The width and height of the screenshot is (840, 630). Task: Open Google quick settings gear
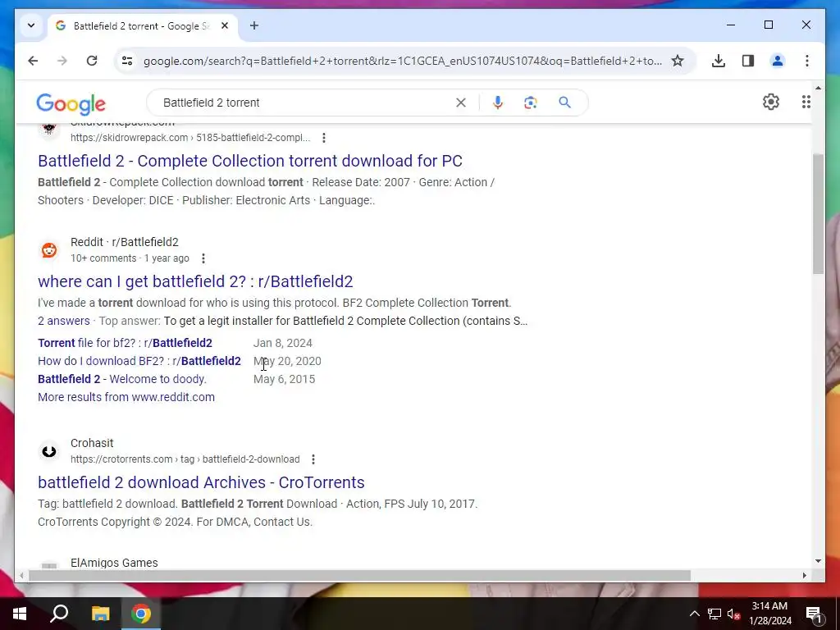[771, 102]
